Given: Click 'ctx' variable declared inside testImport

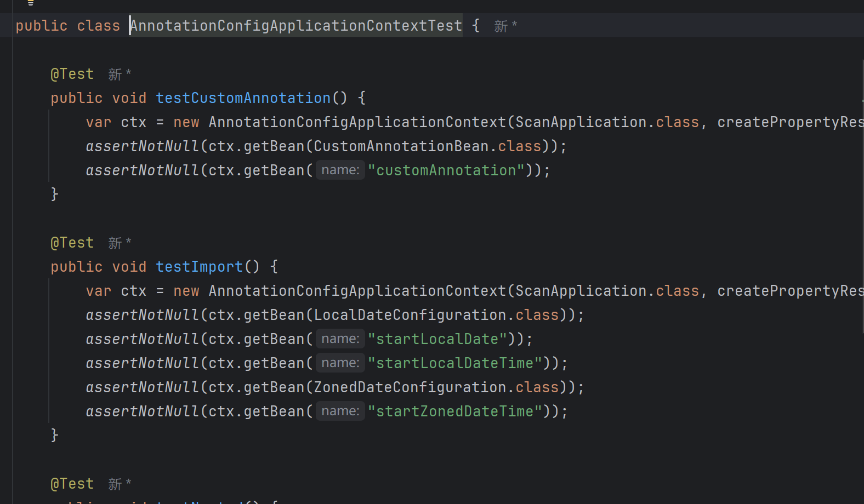Looking at the screenshot, I should (134, 291).
